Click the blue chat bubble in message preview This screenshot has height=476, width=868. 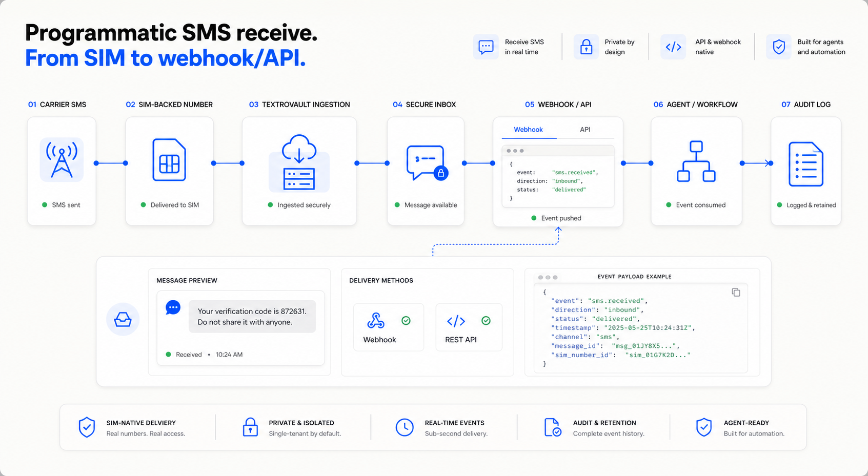point(173,308)
